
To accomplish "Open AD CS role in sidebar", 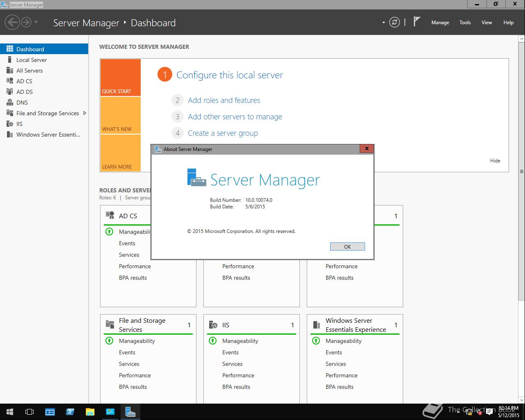I will [44, 81].
